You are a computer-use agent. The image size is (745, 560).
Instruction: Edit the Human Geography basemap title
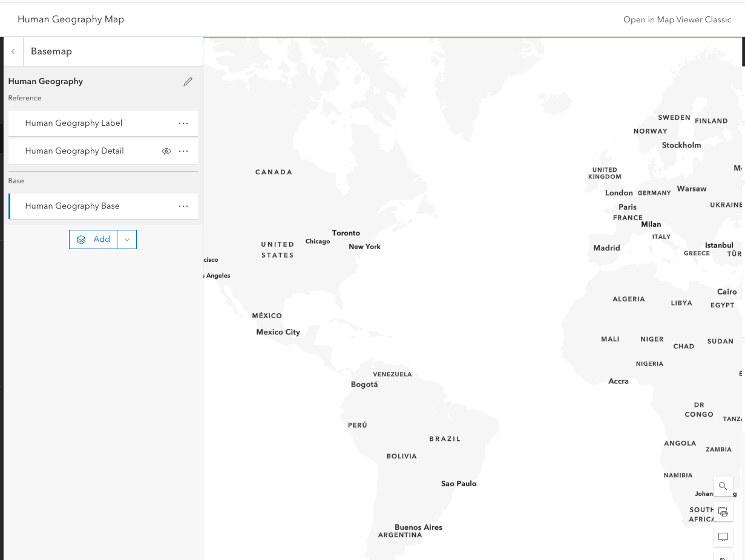188,82
